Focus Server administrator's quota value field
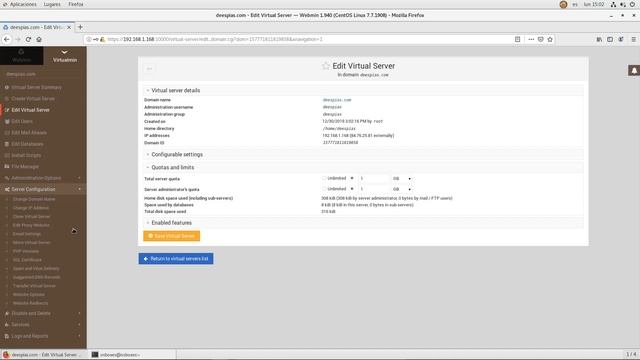The image size is (640, 360). pos(373,189)
